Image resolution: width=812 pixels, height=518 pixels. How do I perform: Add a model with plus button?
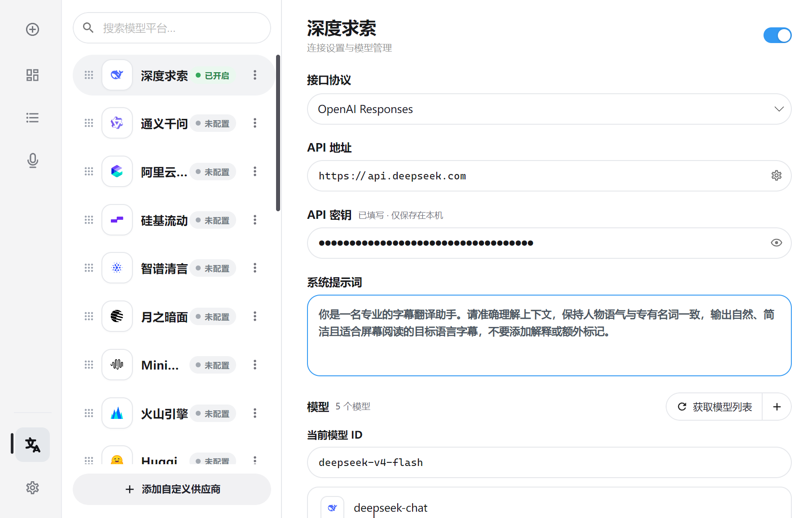click(x=777, y=407)
